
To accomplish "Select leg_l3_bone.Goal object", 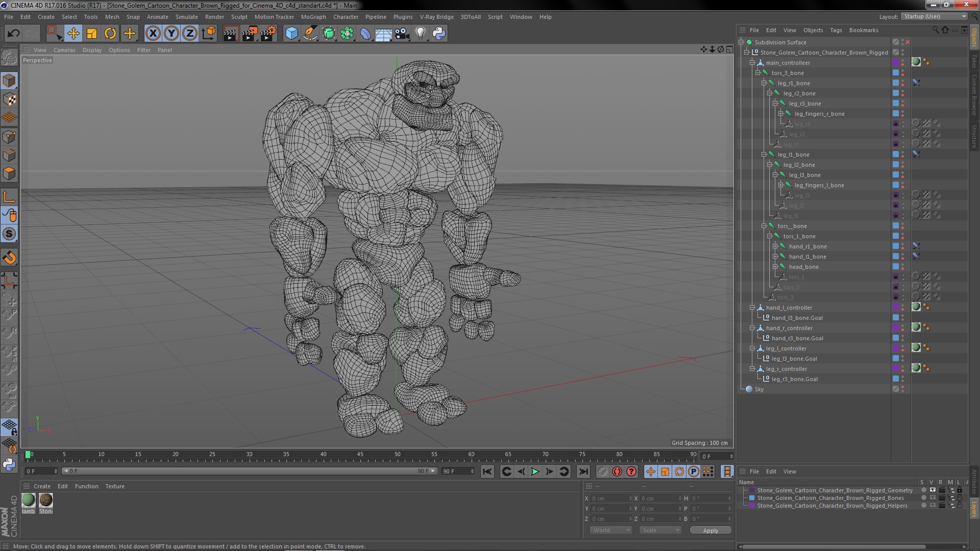I will tap(794, 359).
